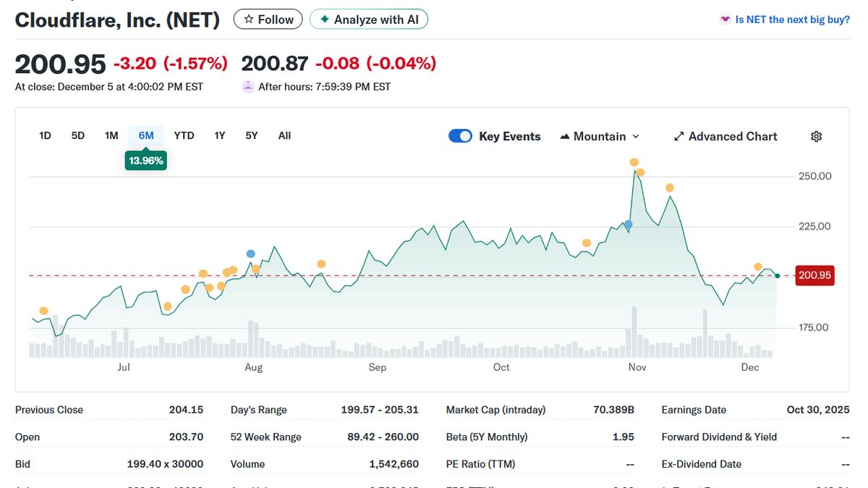868x488 pixels.
Task: Open Advanced Chart expand icon
Action: [x=678, y=137]
